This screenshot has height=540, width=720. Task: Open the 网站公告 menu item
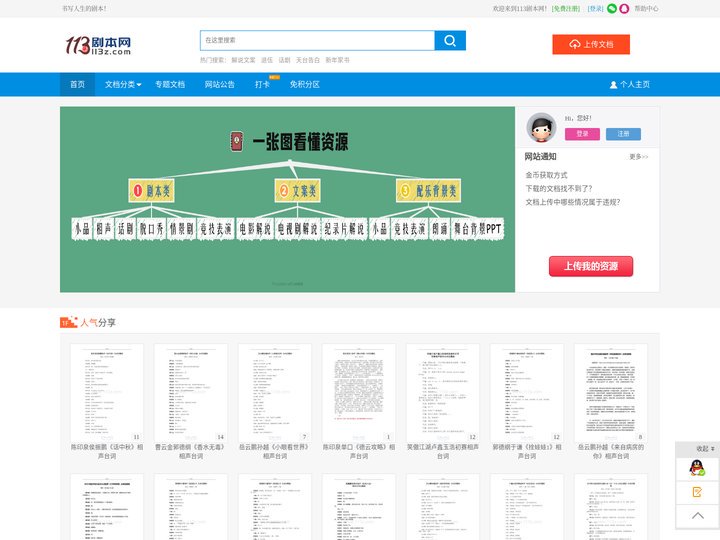(219, 84)
